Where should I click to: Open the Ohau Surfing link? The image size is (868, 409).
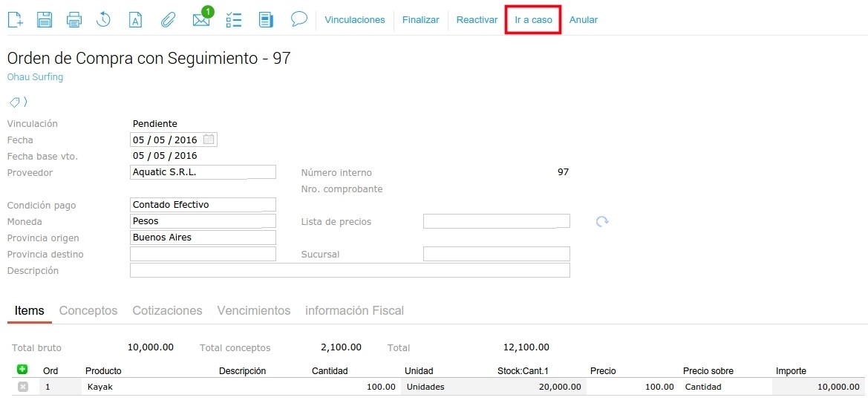click(35, 77)
